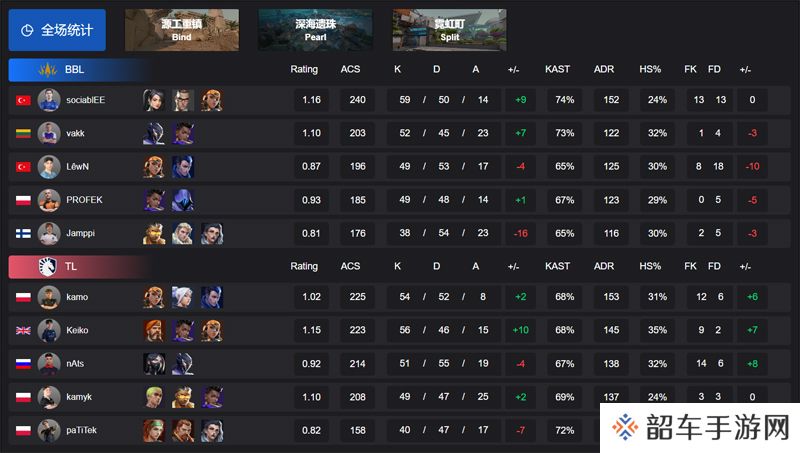Open kamo's player name link
The image size is (800, 453).
tap(77, 297)
